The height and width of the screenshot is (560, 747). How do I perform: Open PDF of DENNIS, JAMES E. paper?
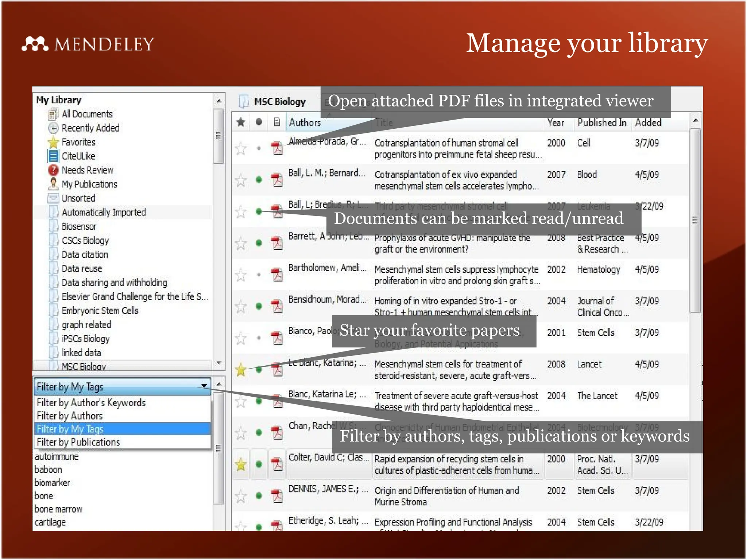[277, 496]
